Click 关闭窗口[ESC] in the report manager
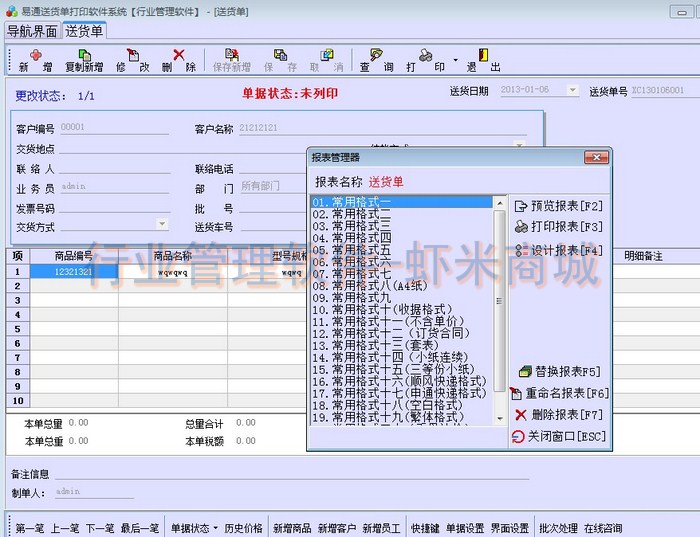 (559, 436)
